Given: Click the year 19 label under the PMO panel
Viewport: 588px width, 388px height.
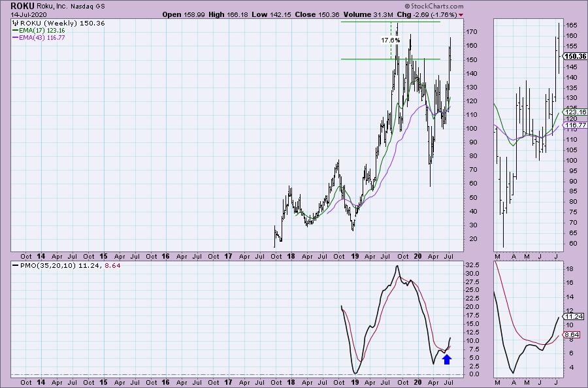Looking at the screenshot, I should [x=355, y=383].
